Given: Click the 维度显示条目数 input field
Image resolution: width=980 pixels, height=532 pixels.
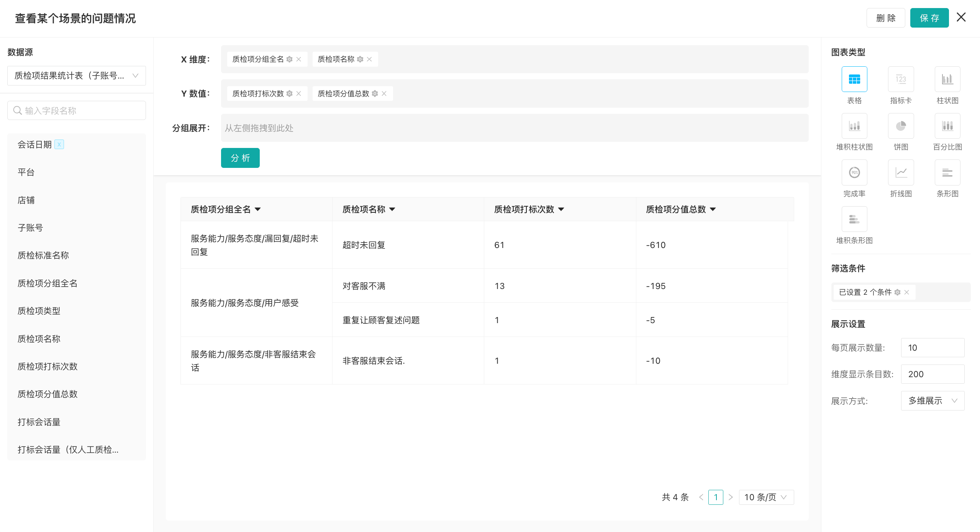Looking at the screenshot, I should 932,374.
